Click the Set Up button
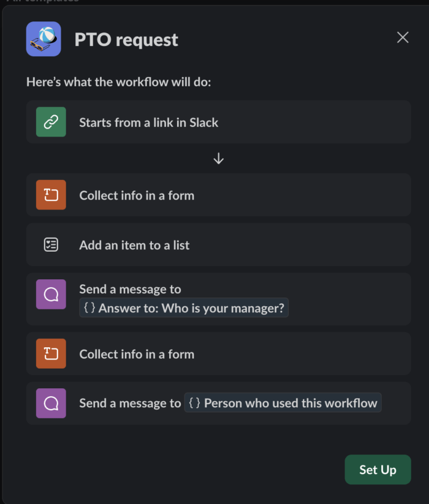Viewport: 429px width, 504px height. [378, 470]
